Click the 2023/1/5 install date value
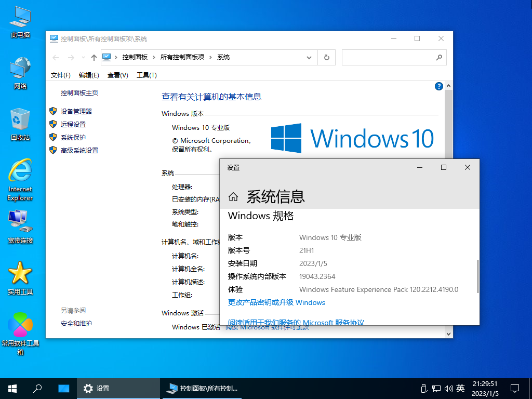532x399 pixels. (313, 263)
